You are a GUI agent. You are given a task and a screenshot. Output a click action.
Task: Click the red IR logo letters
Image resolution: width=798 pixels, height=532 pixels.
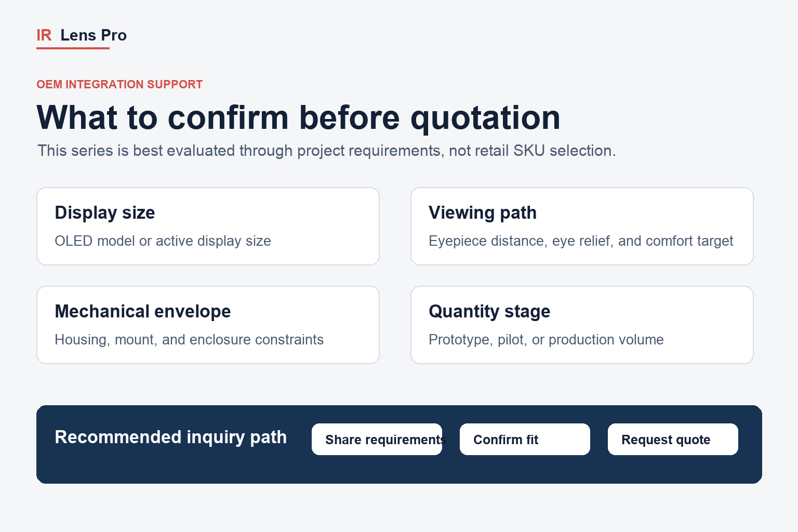coord(44,35)
